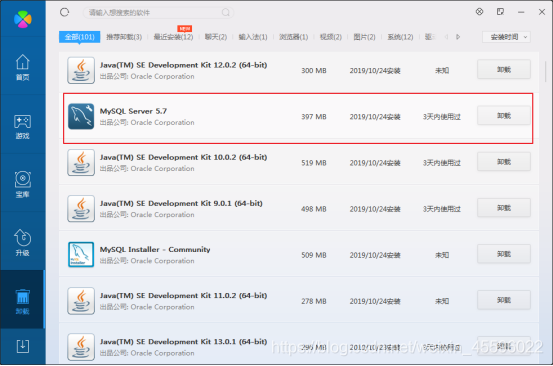Select MySQL Server 5.7 name text
The image size is (553, 366).
click(133, 111)
